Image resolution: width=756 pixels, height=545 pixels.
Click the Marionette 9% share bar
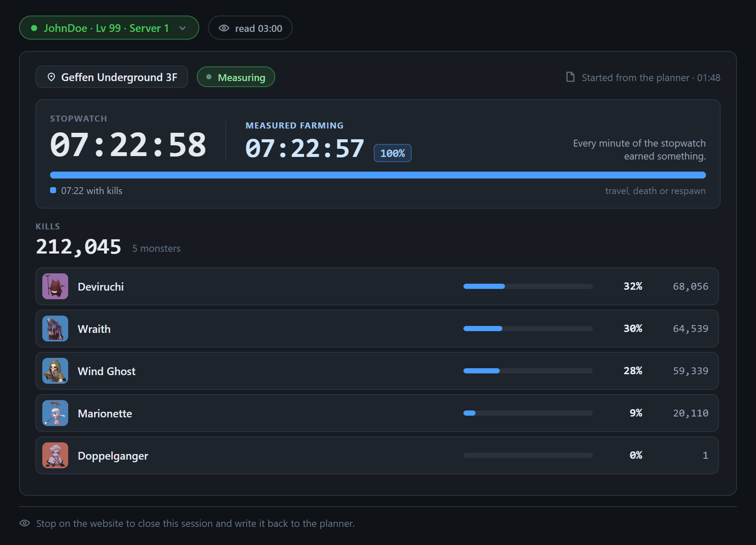[528, 413]
